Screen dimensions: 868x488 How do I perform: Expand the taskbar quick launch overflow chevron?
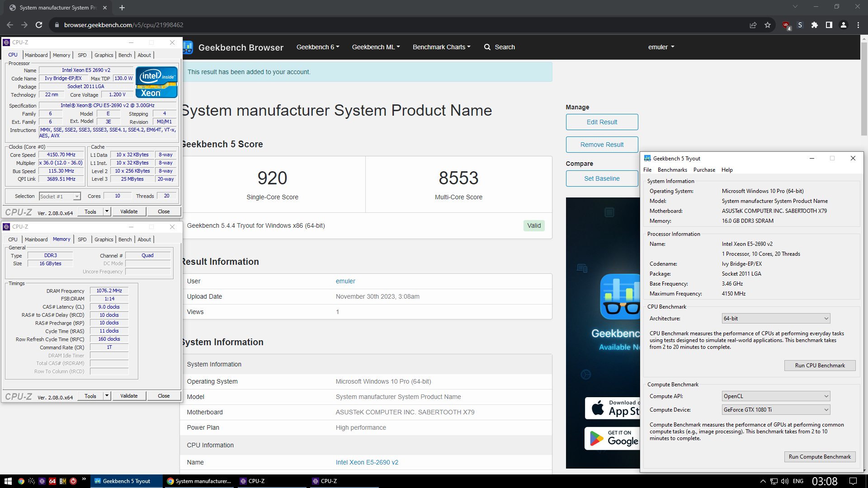click(x=84, y=479)
